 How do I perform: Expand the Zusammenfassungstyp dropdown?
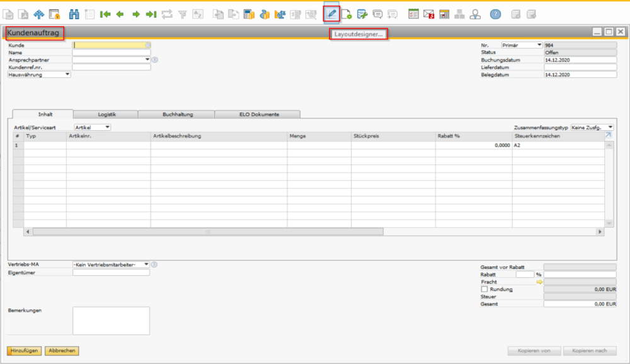592,127
